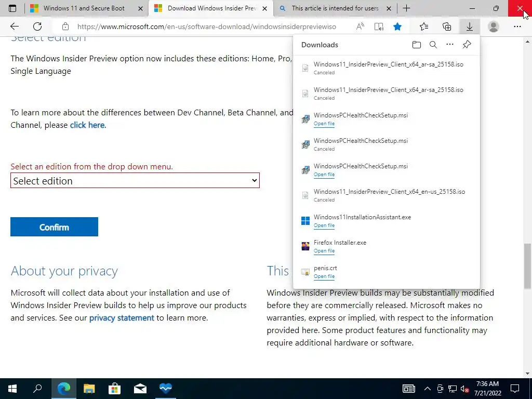Open News and interests taskbar icon
The image size is (532, 399).
pyautogui.click(x=408, y=389)
